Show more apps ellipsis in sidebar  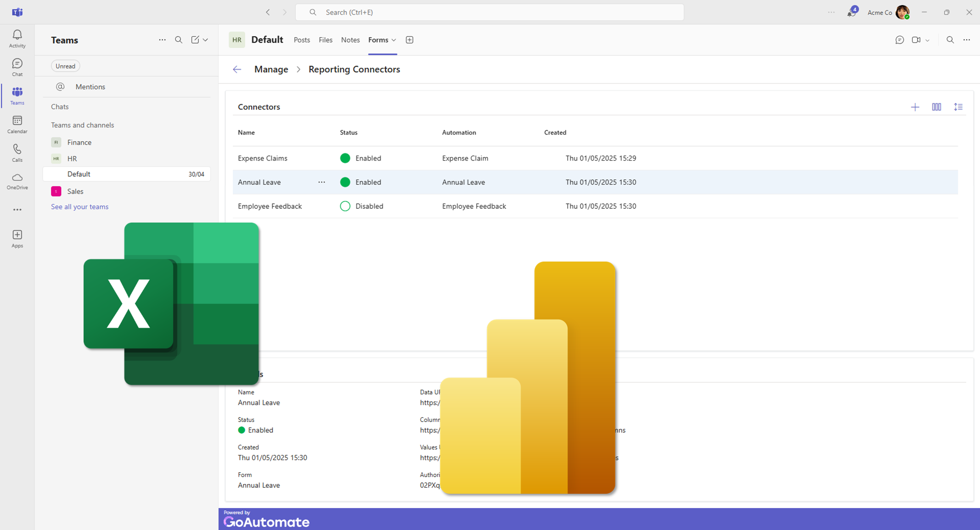pyautogui.click(x=17, y=210)
